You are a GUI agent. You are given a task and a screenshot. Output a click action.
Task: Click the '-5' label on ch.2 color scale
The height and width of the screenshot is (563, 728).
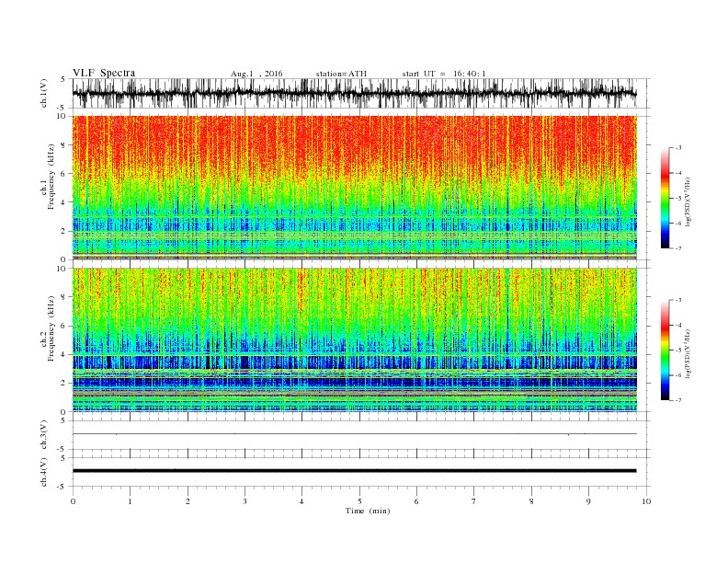click(x=678, y=350)
